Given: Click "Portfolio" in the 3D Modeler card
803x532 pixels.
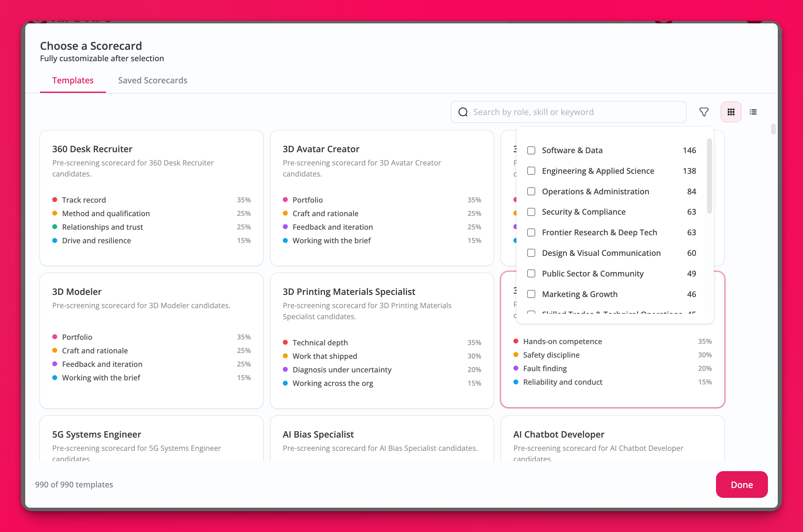Looking at the screenshot, I should coord(77,337).
